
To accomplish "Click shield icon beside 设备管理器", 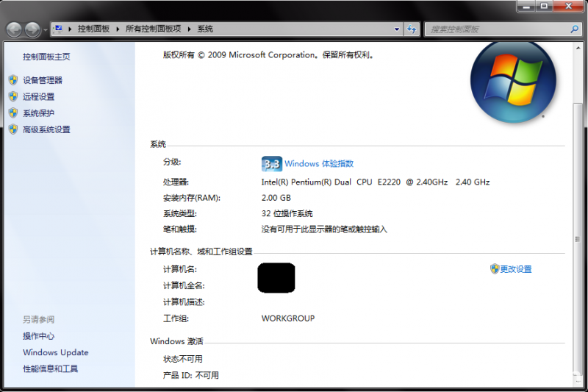I will pyautogui.click(x=13, y=80).
